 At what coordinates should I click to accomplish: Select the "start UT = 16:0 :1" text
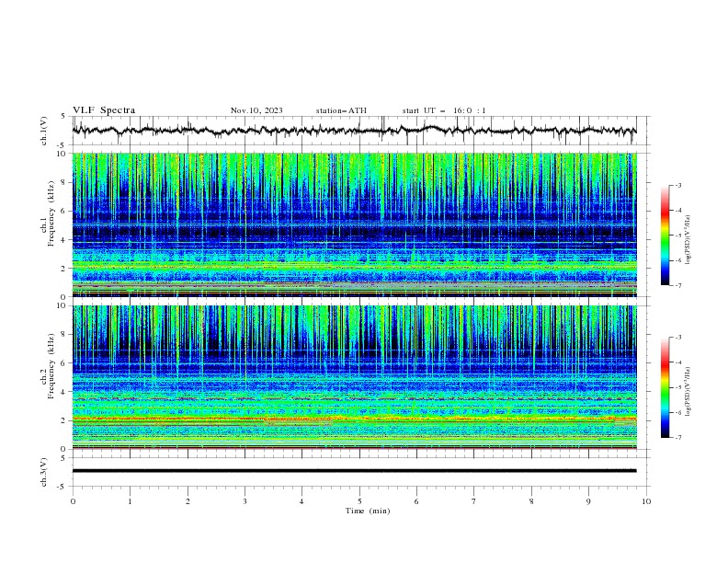point(444,110)
